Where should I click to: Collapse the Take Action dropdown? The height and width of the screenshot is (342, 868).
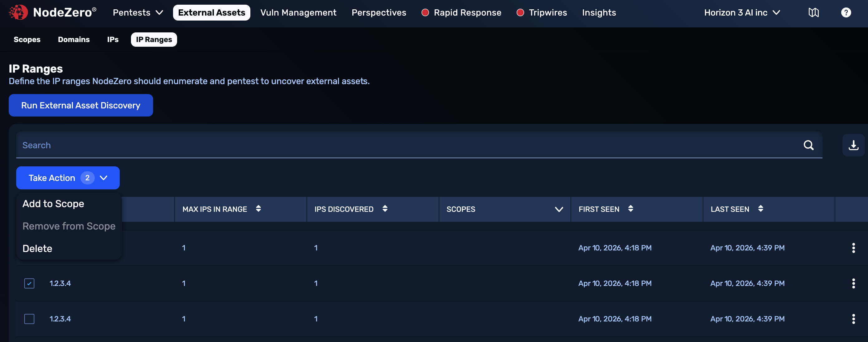[68, 178]
